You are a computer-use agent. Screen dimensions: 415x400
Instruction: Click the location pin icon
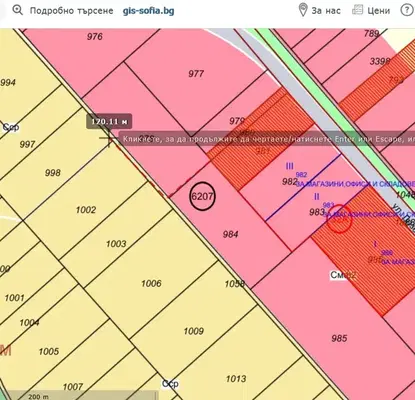[x=303, y=10]
